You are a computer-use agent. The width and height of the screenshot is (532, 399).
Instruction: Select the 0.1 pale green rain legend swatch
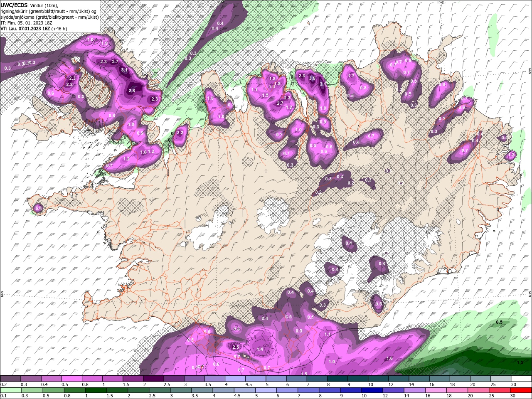(x=11, y=390)
